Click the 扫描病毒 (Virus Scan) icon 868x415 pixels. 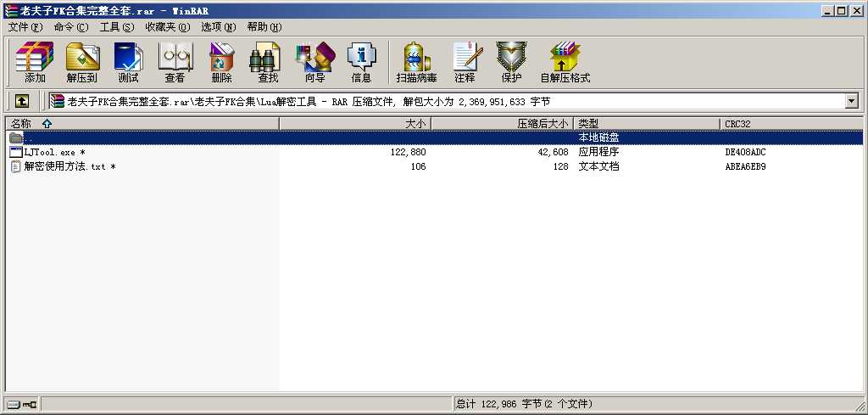[416, 62]
